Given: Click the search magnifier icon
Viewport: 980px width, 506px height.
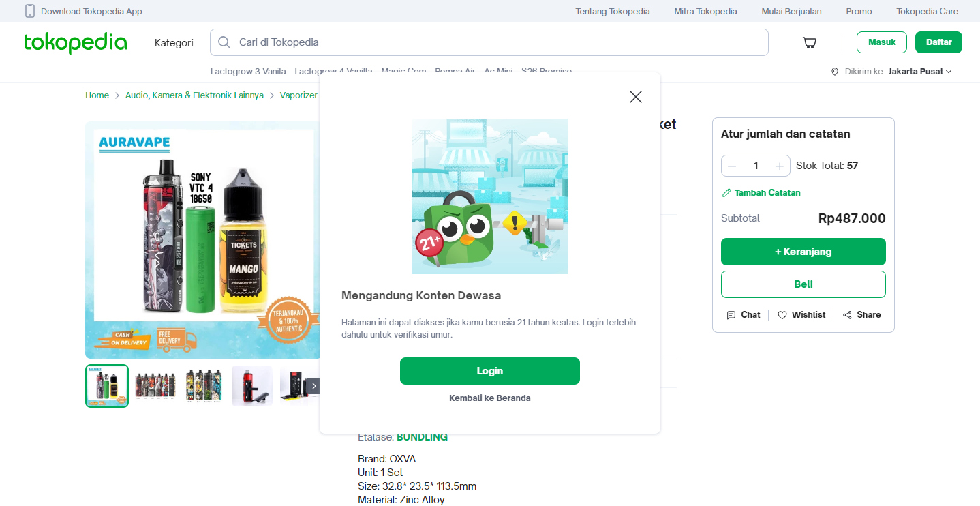Looking at the screenshot, I should tap(224, 42).
